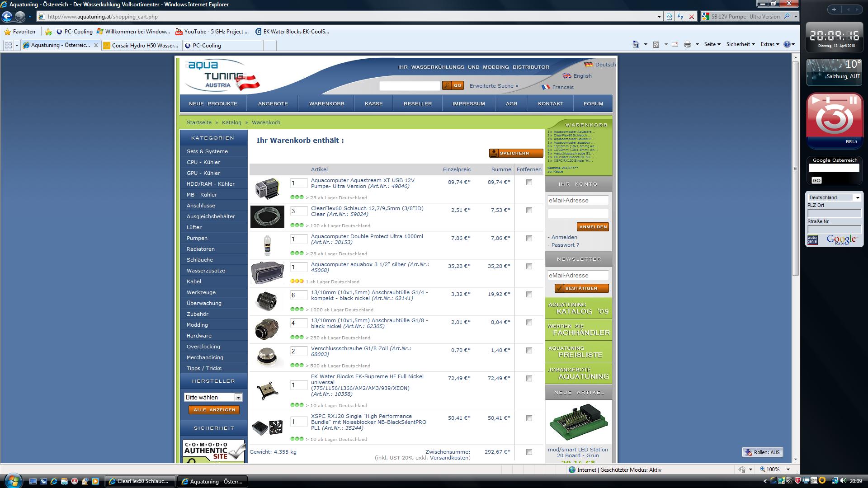Click the Erweiterte Suche link
868x488 pixels.
tap(494, 86)
